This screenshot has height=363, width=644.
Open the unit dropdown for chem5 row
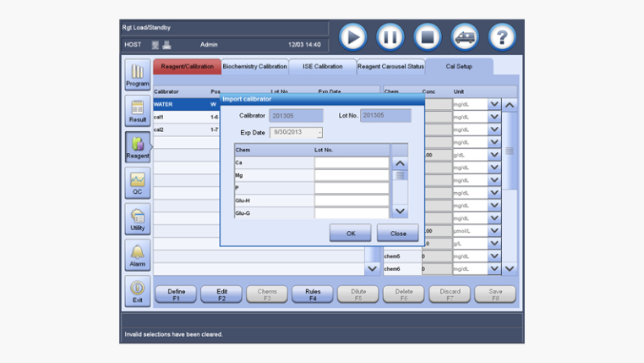pyautogui.click(x=494, y=256)
